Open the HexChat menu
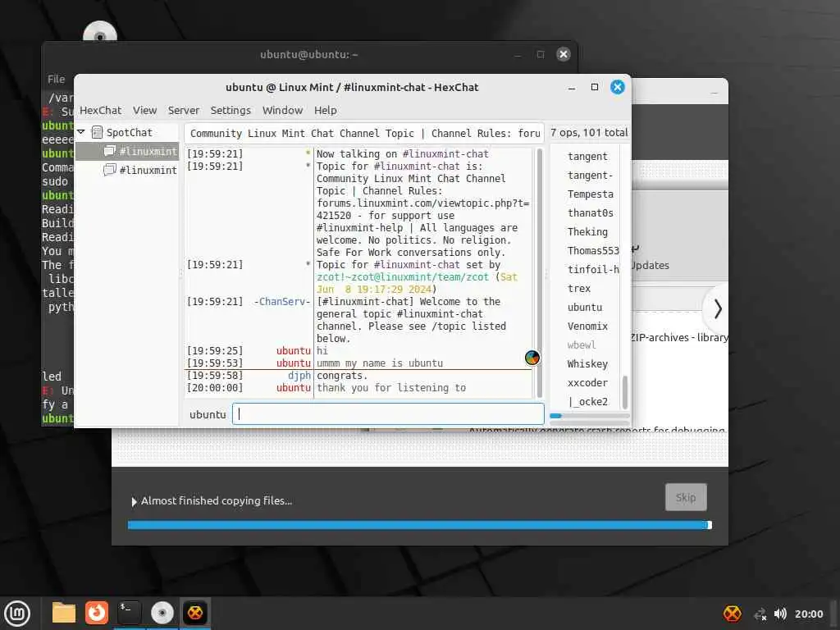This screenshot has width=840, height=630. [x=101, y=111]
